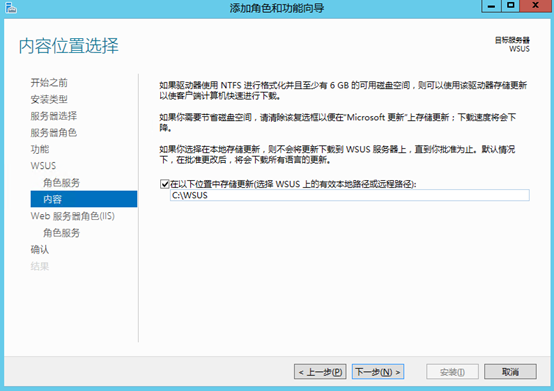Close the wizard with X icon

click(x=535, y=6)
